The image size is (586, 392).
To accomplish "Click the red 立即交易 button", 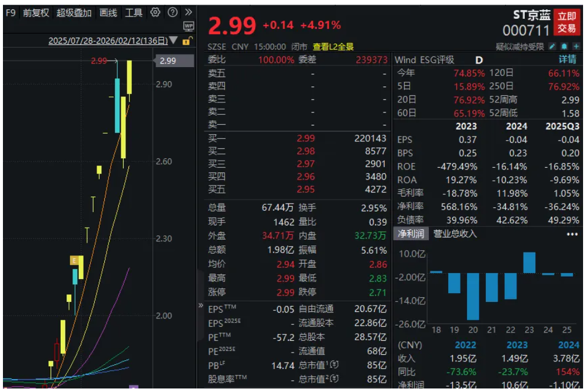I will [567, 22].
